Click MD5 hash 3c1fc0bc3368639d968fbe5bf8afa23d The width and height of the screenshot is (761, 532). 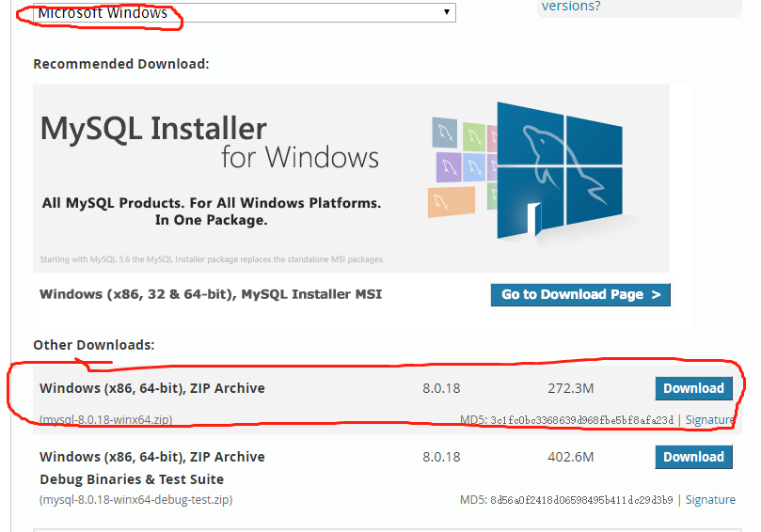pos(581,420)
